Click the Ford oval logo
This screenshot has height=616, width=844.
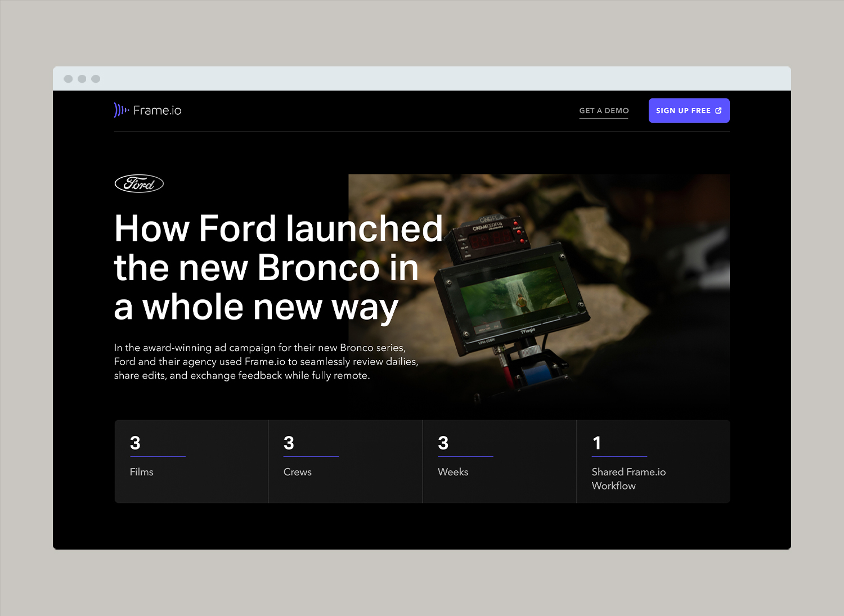pos(139,183)
